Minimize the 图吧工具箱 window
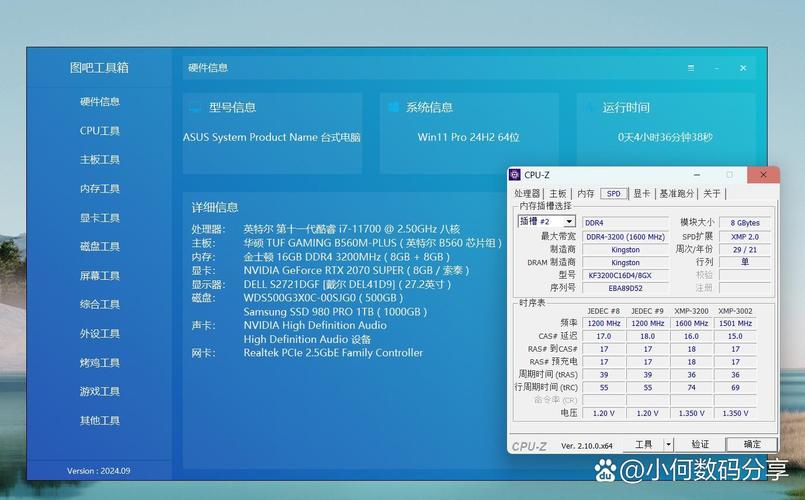The image size is (805, 500). pos(717,68)
